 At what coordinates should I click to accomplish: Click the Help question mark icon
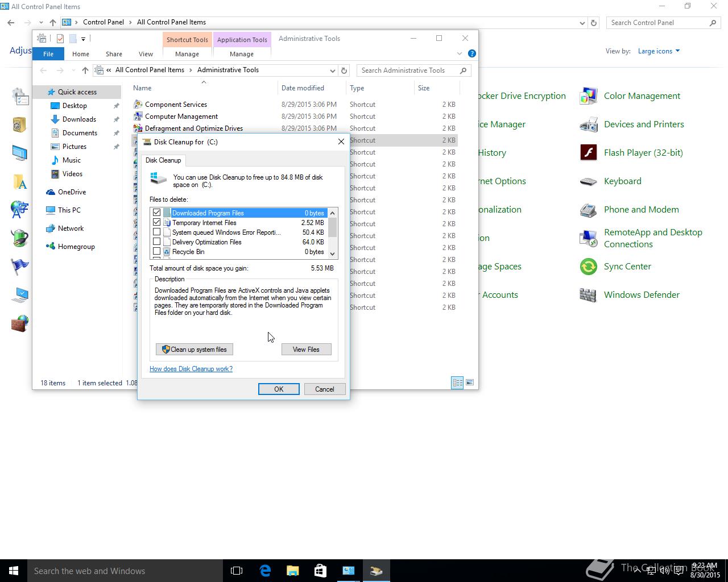coord(471,53)
